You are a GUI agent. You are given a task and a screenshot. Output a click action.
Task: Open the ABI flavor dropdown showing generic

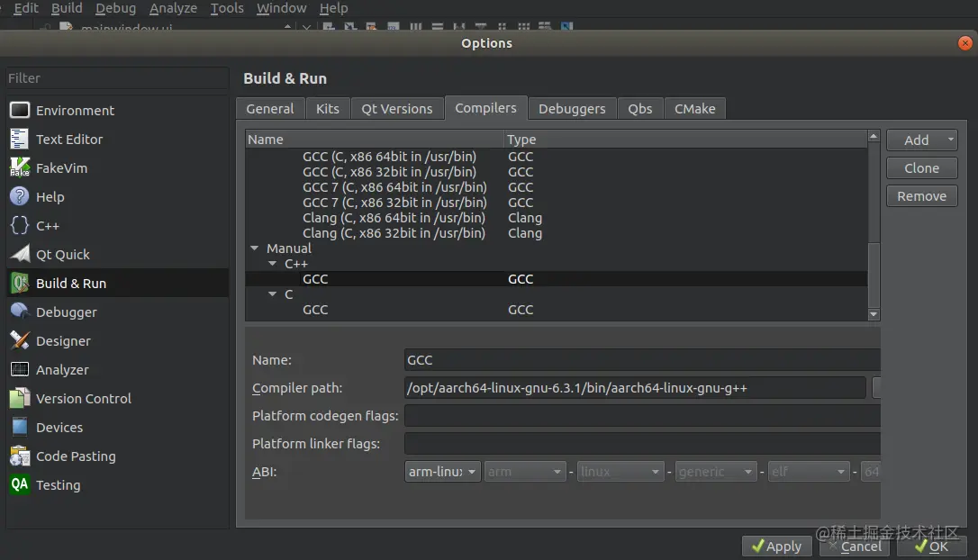coord(715,472)
